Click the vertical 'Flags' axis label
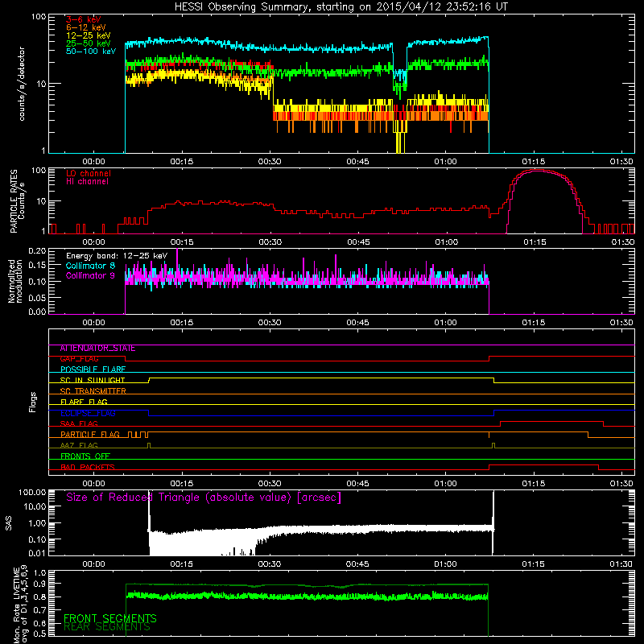Screen dimensions: 644x644 [x=33, y=402]
